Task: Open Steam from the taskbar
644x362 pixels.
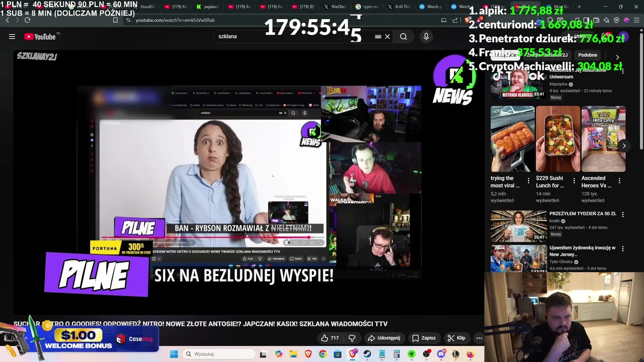Action: tap(367, 354)
